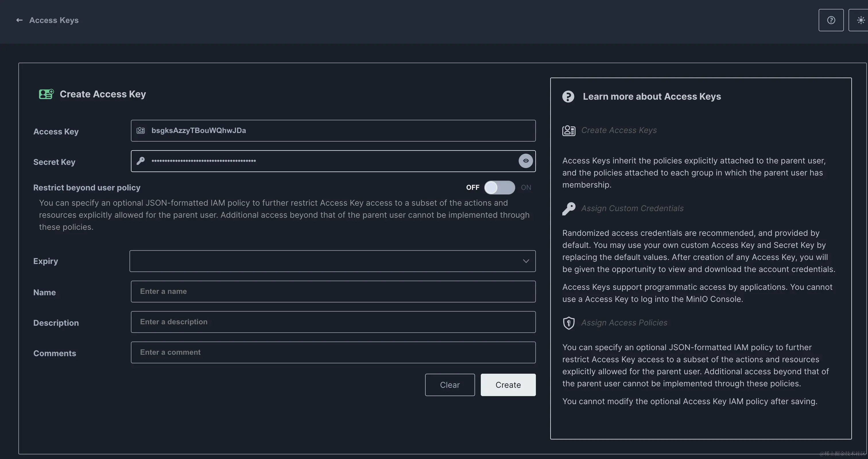Click the Learn more about Access Keys title
Screen dimensions: 868x459
pos(652,97)
